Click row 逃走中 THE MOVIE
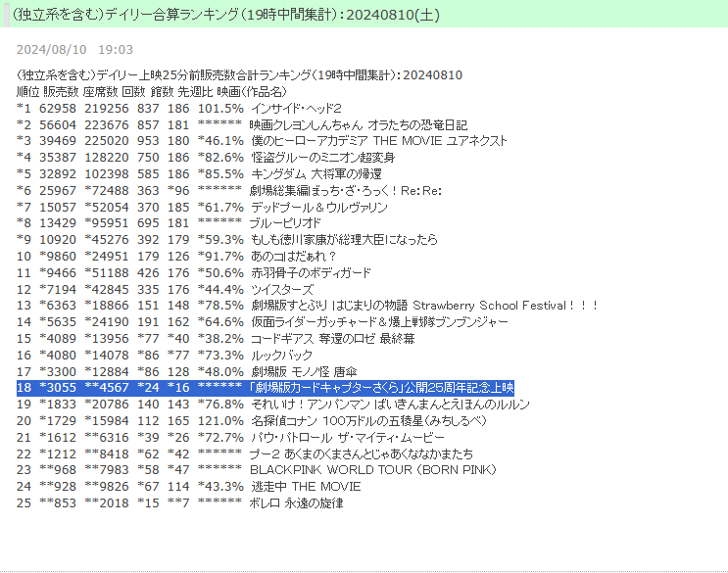Viewport: 728px width, 573px height. 189,486
